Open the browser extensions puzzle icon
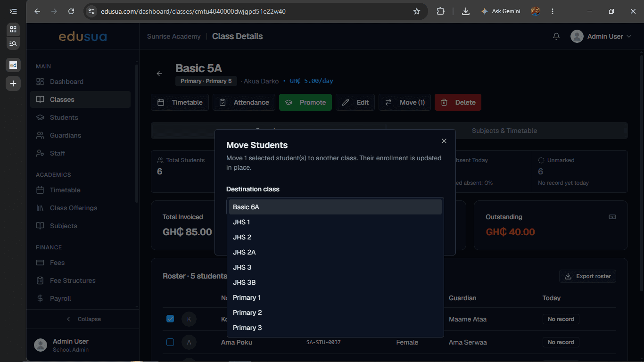The width and height of the screenshot is (644, 362). (440, 11)
